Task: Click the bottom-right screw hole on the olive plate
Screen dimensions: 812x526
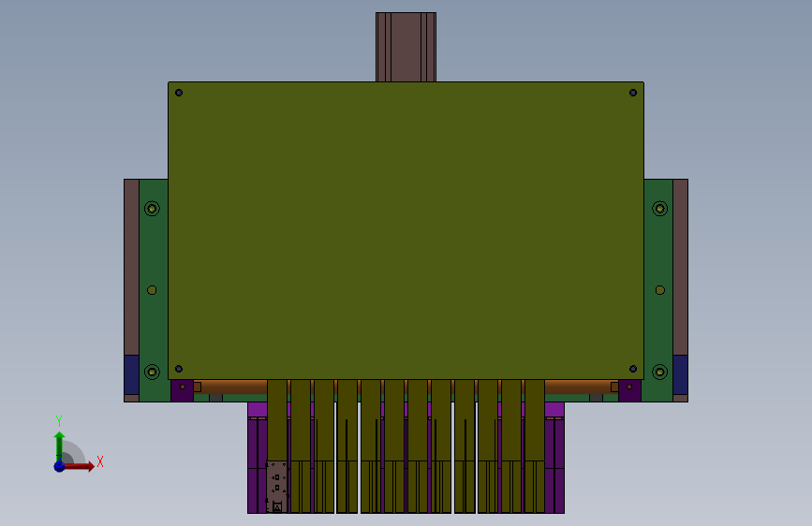Action: (x=633, y=369)
